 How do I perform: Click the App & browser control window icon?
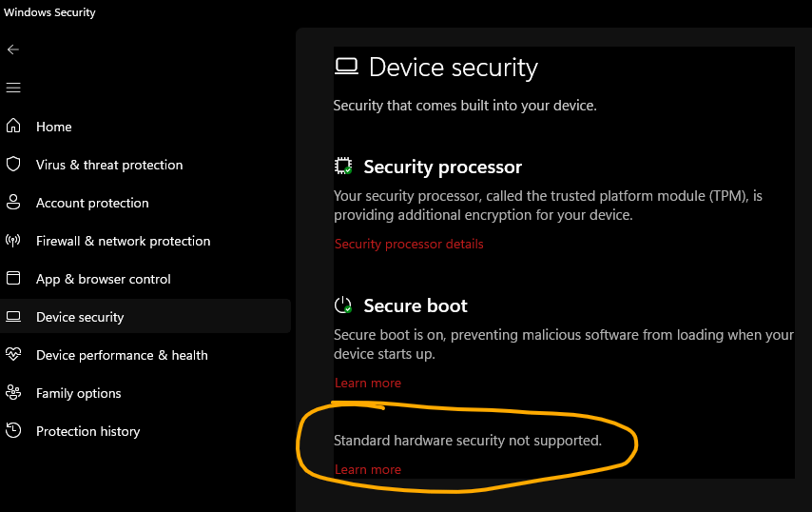(x=13, y=278)
